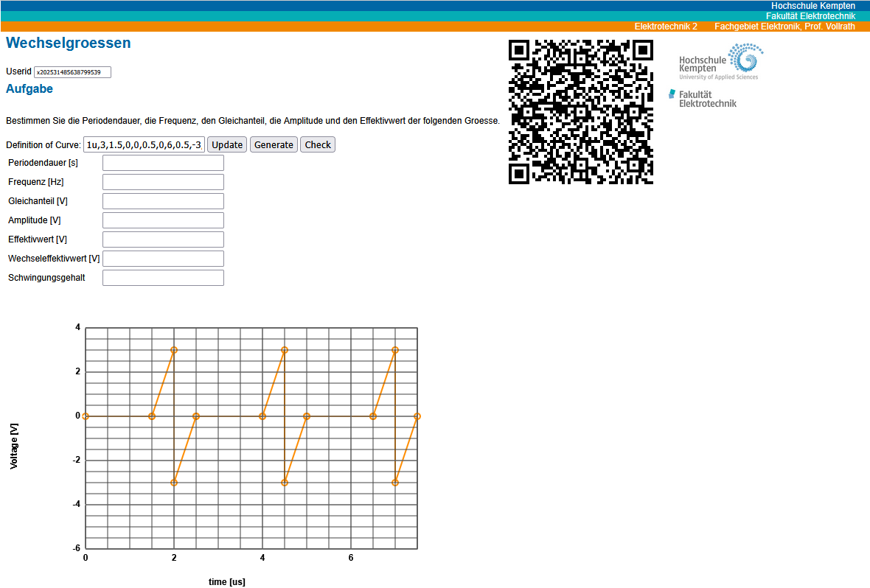870x588 pixels.
Task: Click the Amplitude [V] input field
Action: click(163, 220)
